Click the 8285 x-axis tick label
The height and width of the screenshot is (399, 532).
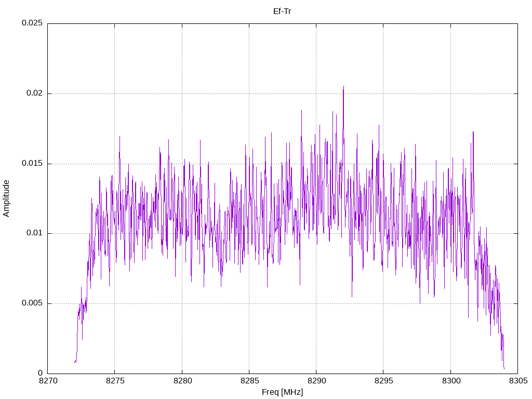click(x=250, y=381)
